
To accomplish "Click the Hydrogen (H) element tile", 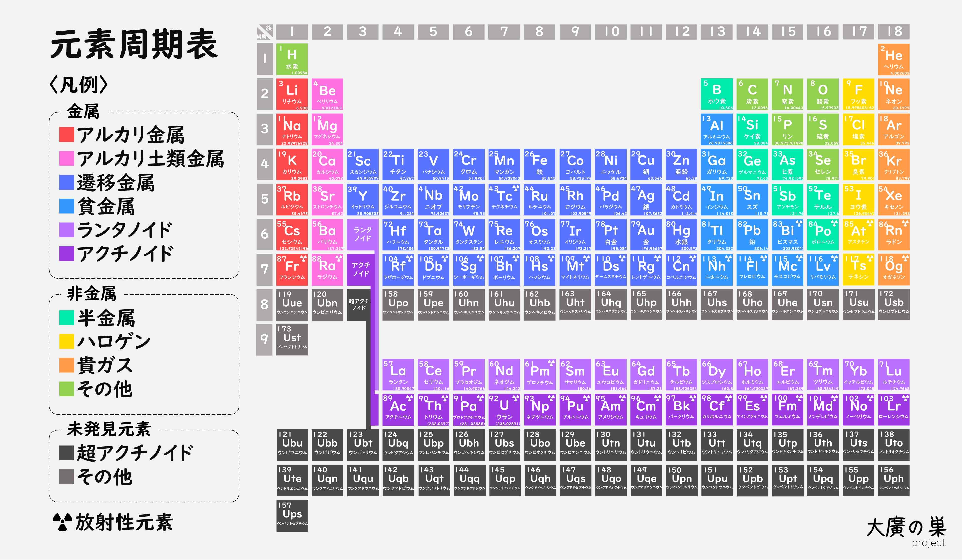I will coord(292,59).
